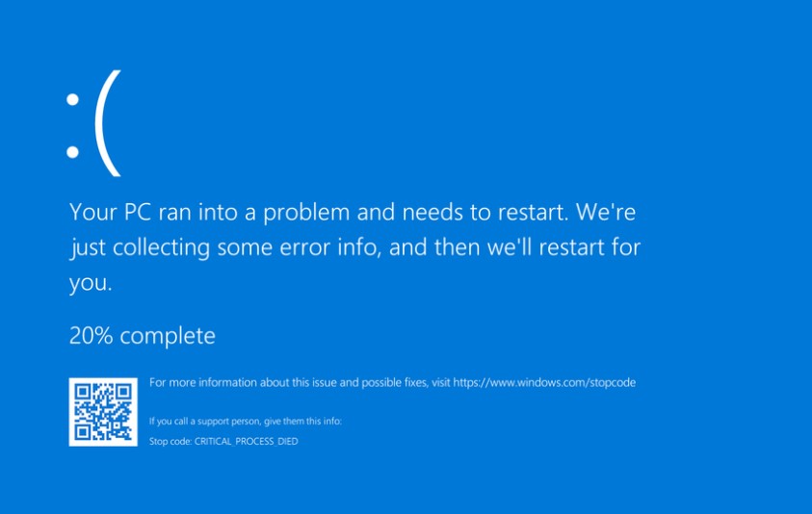
Task: Click "If you call a support person" line
Action: coord(246,422)
